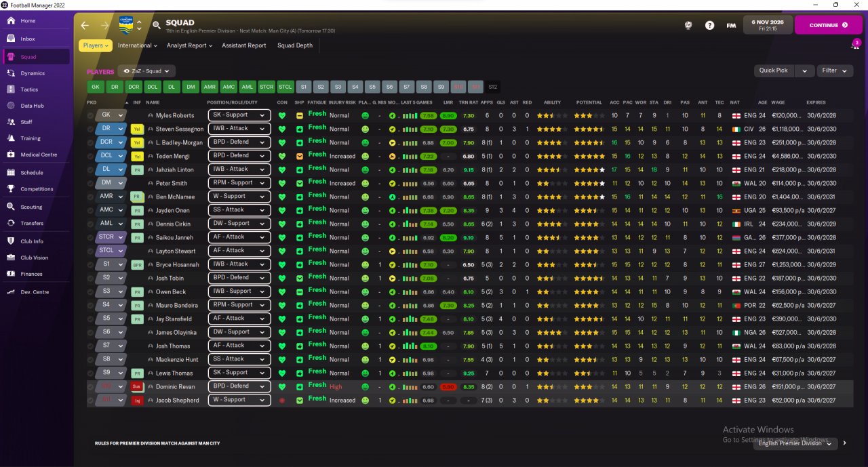The height and width of the screenshot is (467, 868).
Task: Click Myles Roberts last 5 games bars
Action: (410, 116)
